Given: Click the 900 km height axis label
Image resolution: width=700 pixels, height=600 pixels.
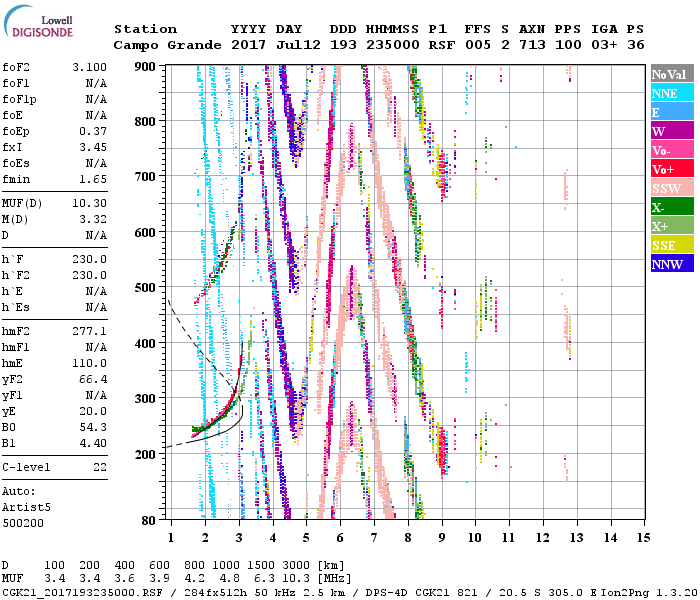Looking at the screenshot, I should pos(147,66).
